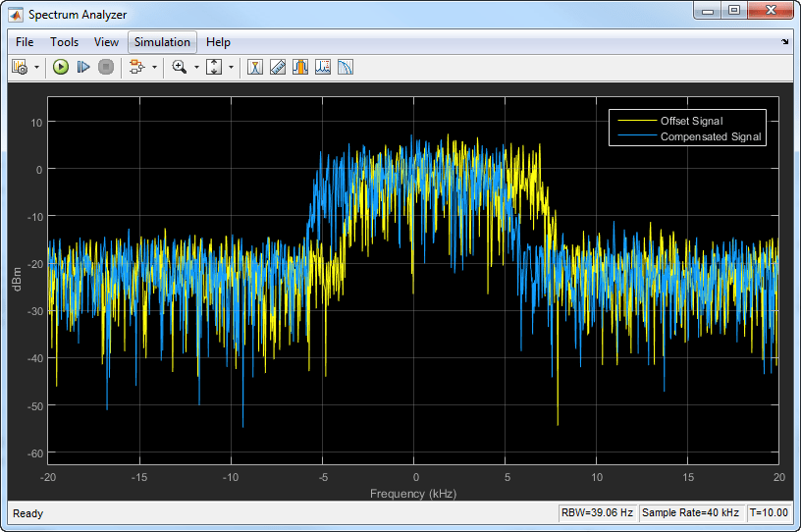Screen dimensions: 801x532
Task: Click Offset Signal in the legend
Action: tap(691, 121)
